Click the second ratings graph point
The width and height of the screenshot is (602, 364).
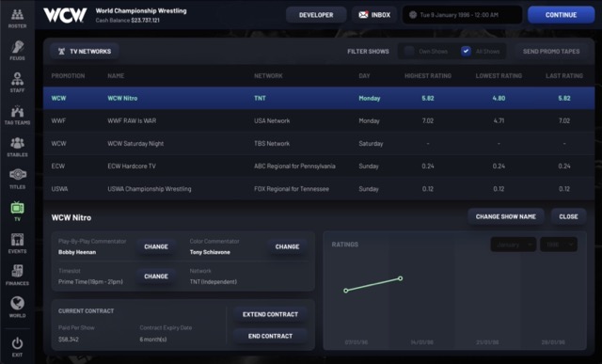[400, 278]
